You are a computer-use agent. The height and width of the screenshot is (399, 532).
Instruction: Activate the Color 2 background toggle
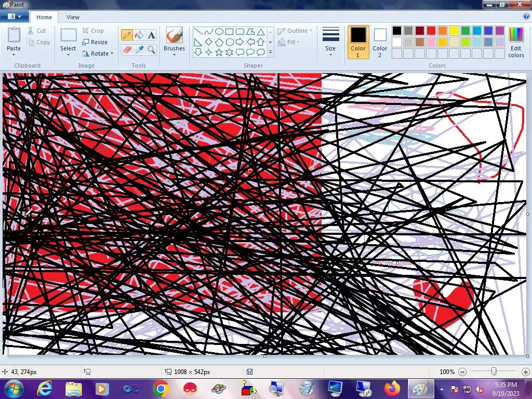click(x=380, y=42)
